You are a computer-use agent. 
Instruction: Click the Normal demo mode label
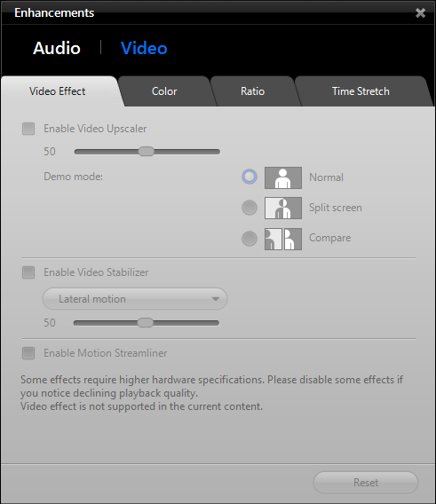coord(326,177)
